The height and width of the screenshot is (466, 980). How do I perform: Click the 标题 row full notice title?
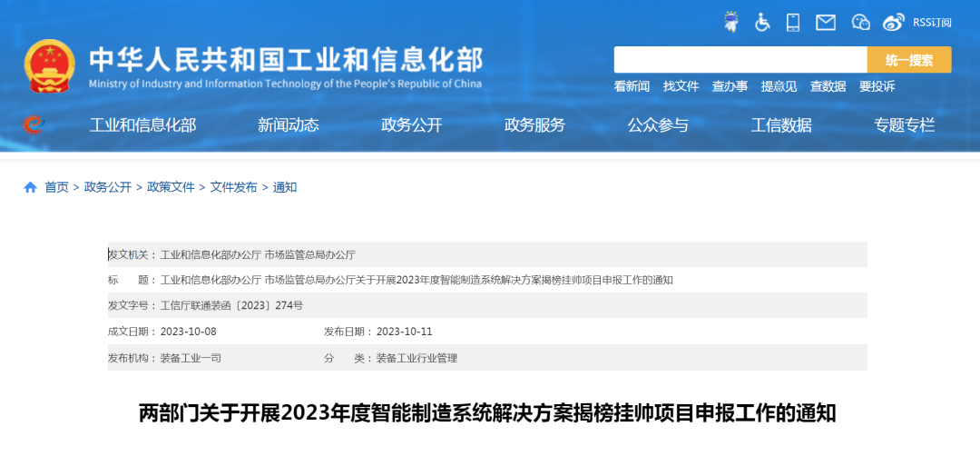(x=416, y=280)
